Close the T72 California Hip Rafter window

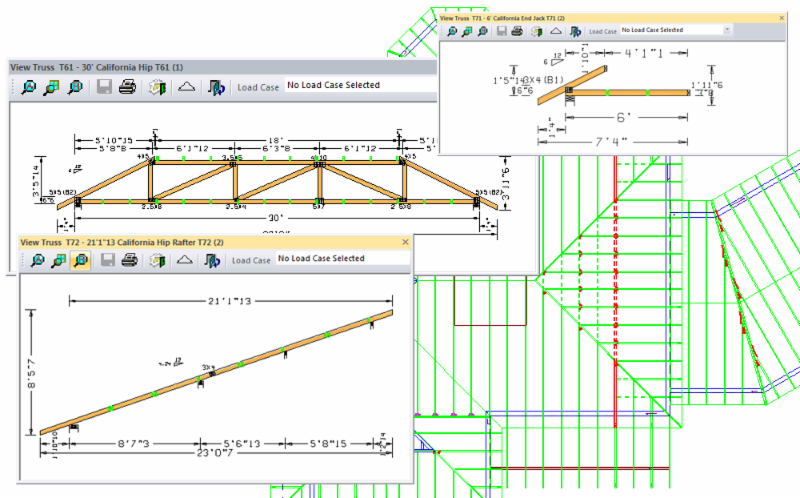point(405,242)
